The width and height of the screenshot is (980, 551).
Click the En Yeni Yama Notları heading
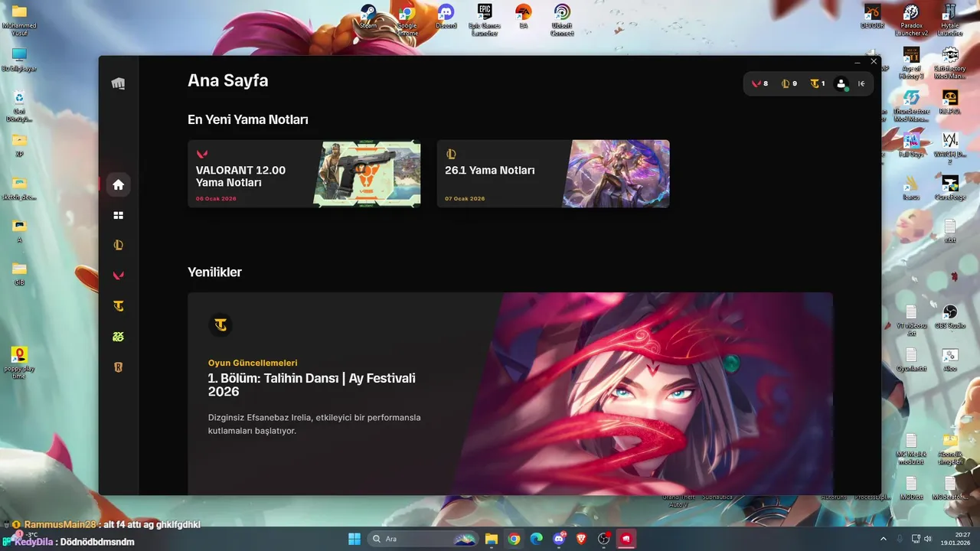[x=248, y=120]
